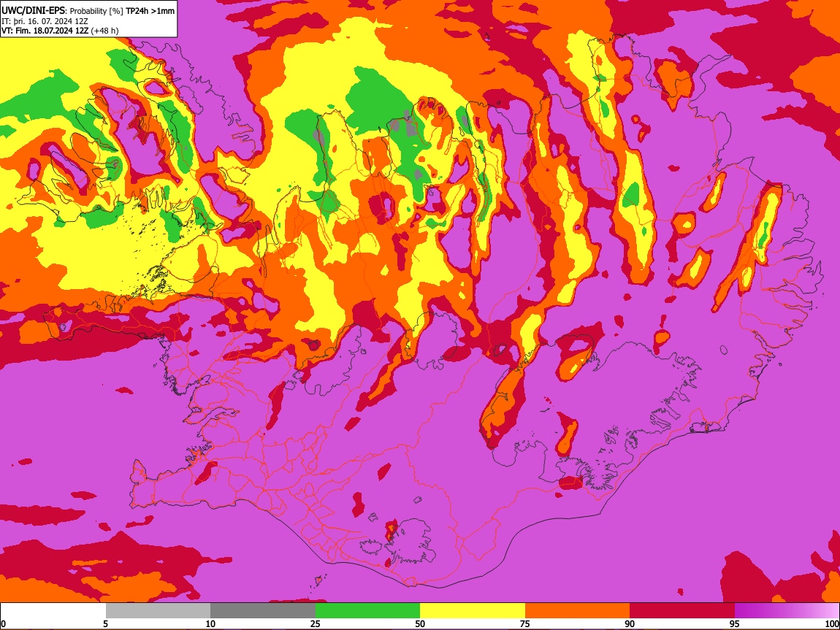Click the legend value '25'
This screenshot has height=630, width=840.
(315, 623)
